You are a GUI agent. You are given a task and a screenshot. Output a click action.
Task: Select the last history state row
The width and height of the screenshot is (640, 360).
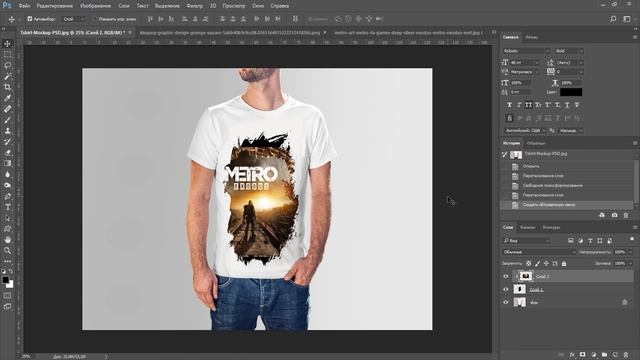coord(567,205)
